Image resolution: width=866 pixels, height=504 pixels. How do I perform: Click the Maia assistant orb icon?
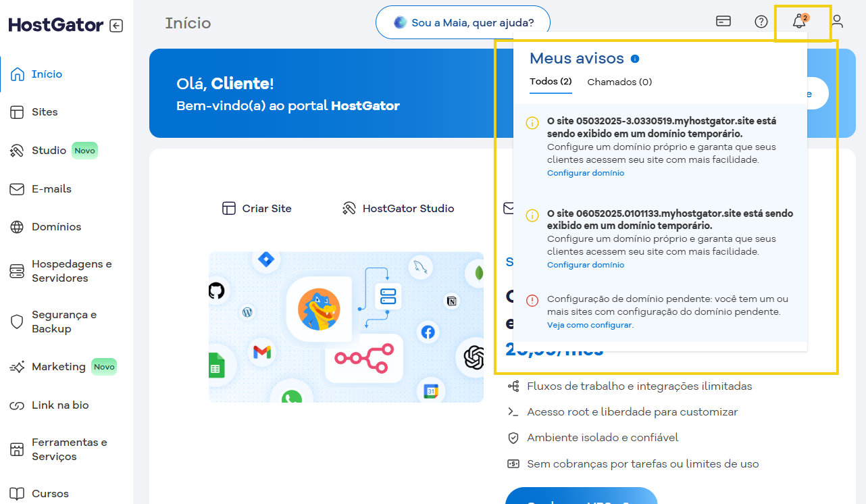[401, 22]
